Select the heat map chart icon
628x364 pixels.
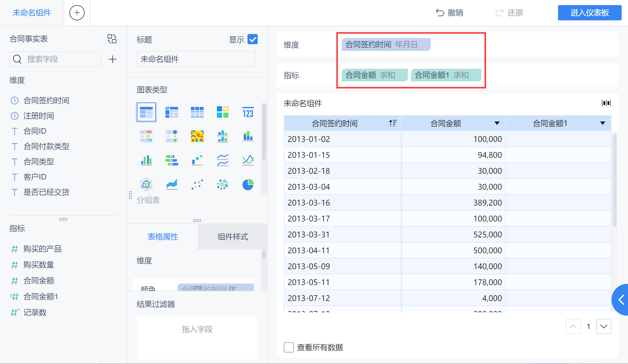[197, 136]
